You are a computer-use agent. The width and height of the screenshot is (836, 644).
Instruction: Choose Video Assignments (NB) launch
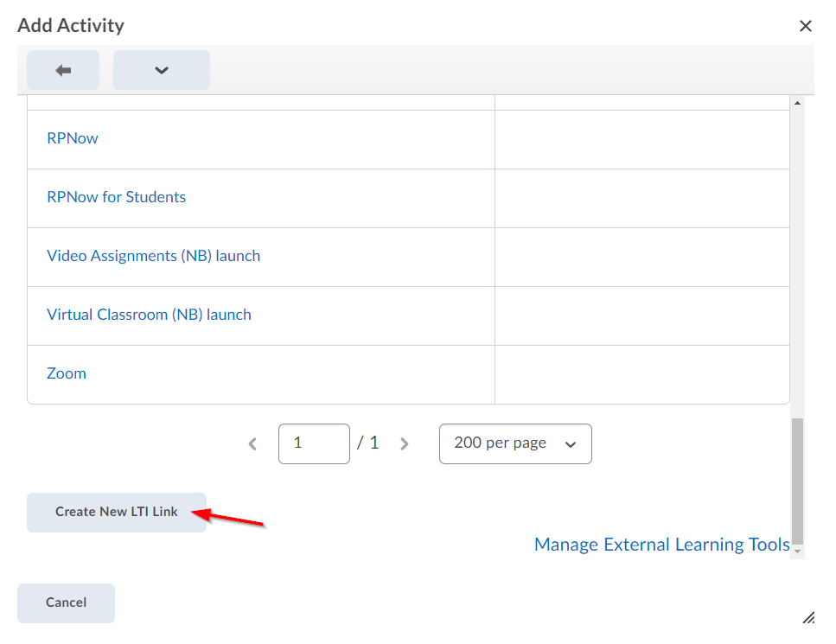(154, 256)
